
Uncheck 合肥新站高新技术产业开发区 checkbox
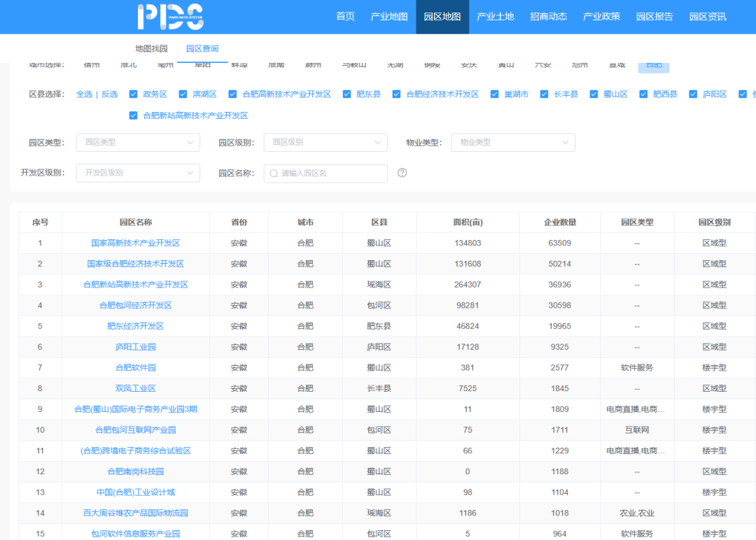pos(134,115)
